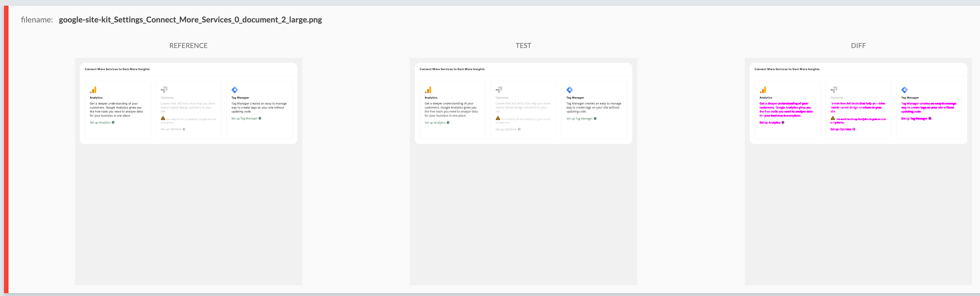Click the magenta Set up Tag Manager text in DIFF
The image size is (980, 296).
coord(914,119)
